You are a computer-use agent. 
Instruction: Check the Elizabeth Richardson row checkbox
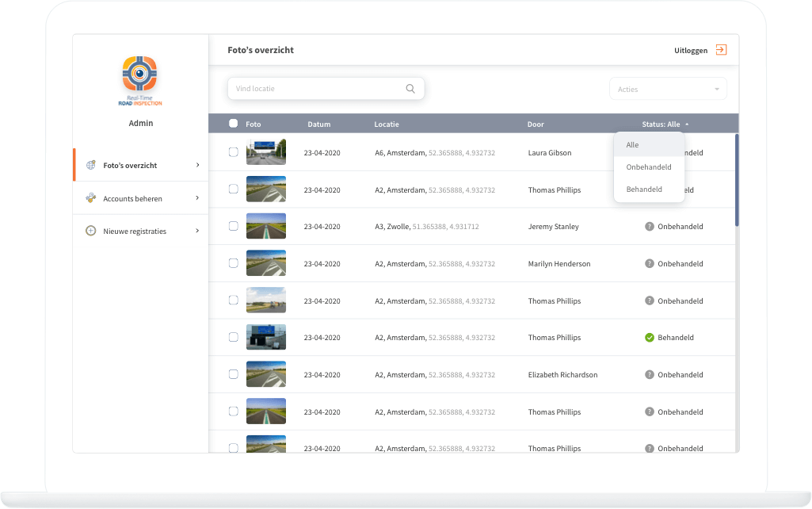pyautogui.click(x=234, y=374)
